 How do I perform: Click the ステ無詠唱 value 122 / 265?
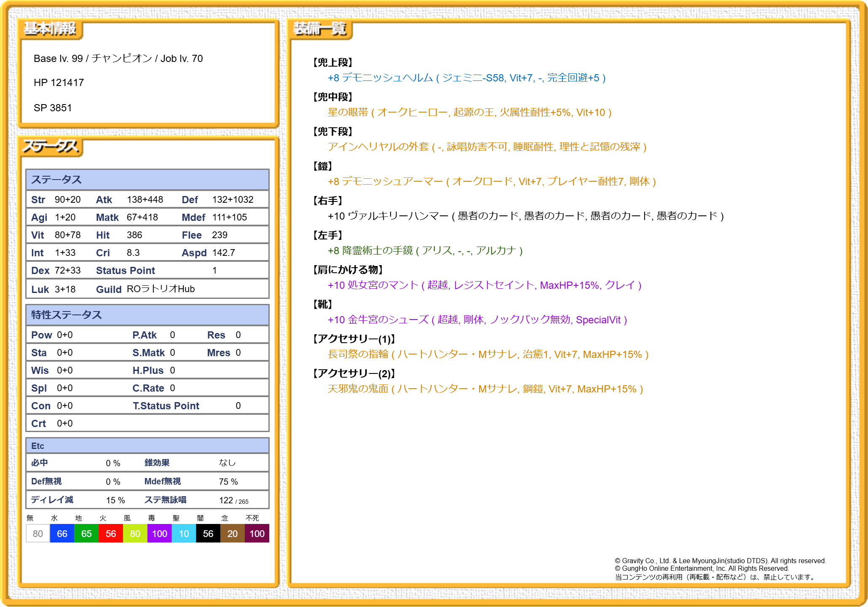pos(233,500)
